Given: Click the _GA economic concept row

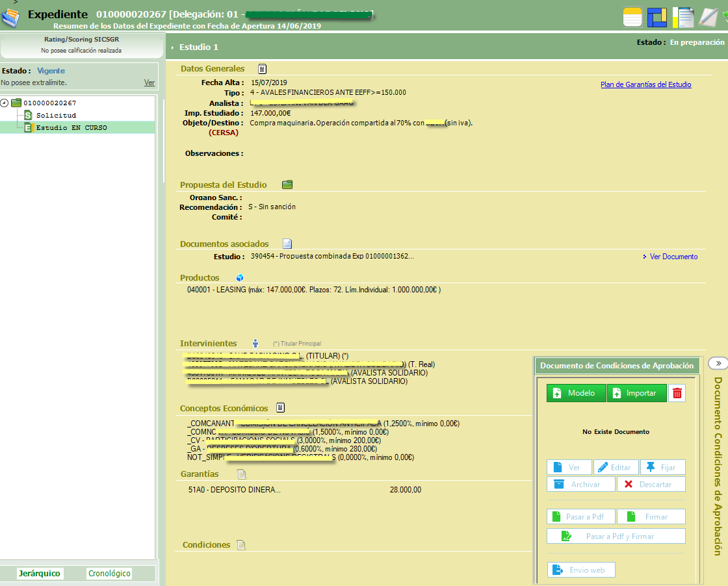Looking at the screenshot, I should click(x=282, y=449).
